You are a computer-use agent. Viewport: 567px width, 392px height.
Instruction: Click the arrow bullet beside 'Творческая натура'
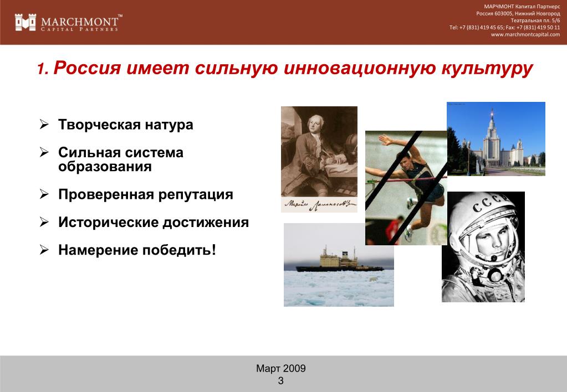(44, 125)
